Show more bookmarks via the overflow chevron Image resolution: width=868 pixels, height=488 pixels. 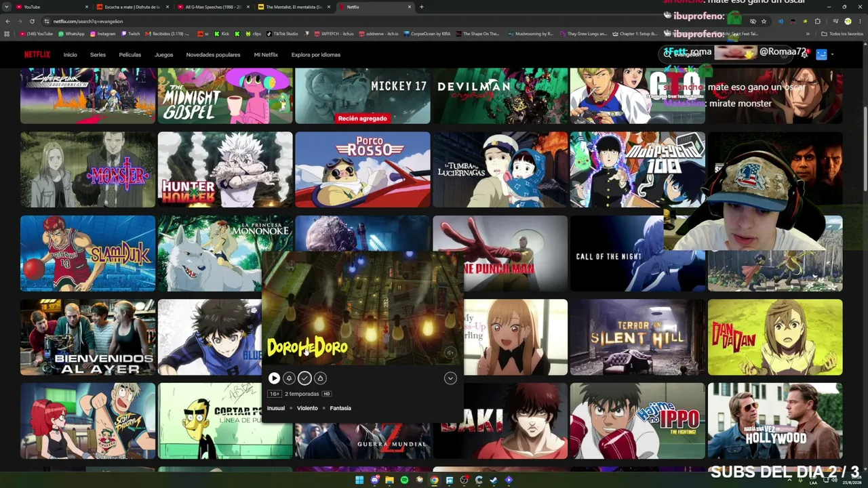(x=808, y=34)
